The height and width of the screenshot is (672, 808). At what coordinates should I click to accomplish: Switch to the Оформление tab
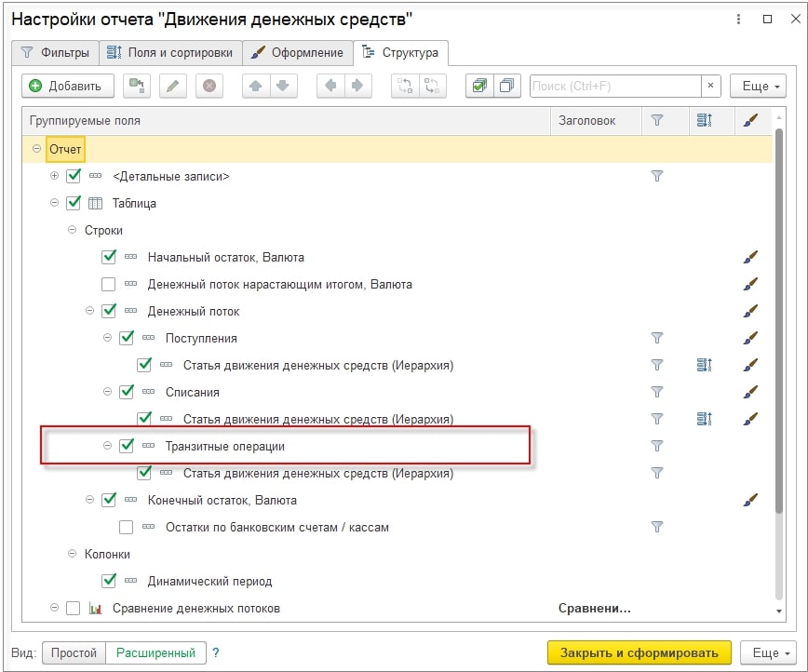coord(297,52)
